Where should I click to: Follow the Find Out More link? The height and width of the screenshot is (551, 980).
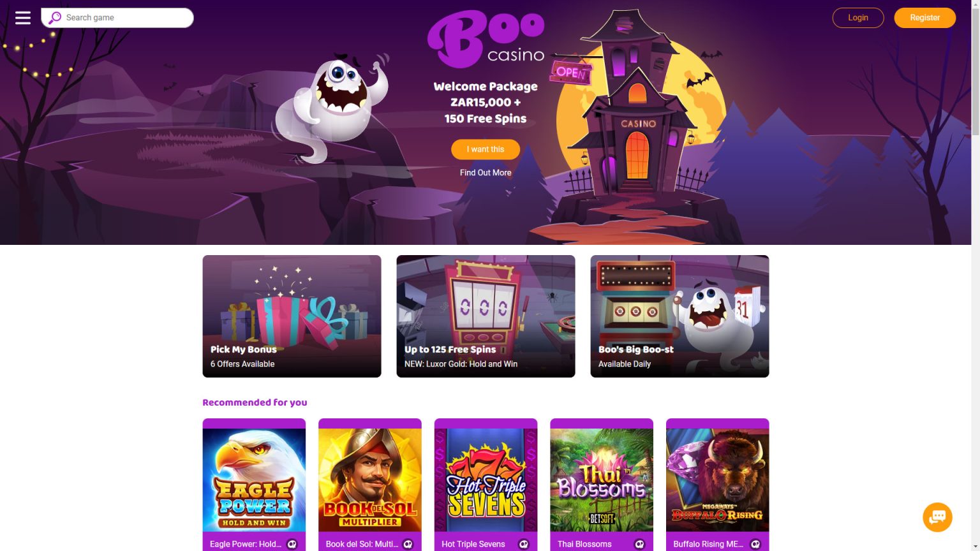pyautogui.click(x=486, y=173)
